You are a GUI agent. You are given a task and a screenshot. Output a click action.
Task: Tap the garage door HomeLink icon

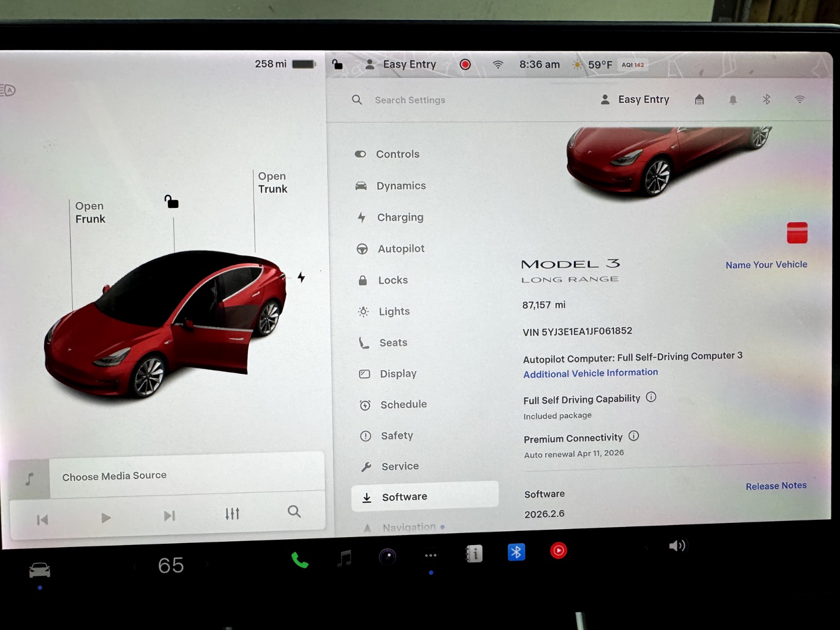click(699, 99)
